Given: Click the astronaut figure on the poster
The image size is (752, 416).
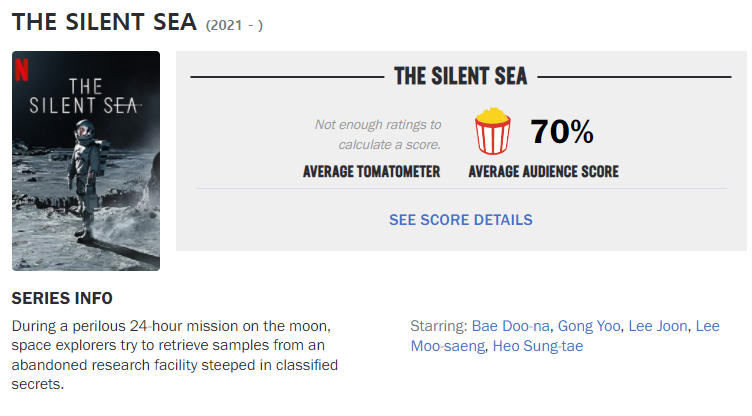Looking at the screenshot, I should pyautogui.click(x=85, y=180).
